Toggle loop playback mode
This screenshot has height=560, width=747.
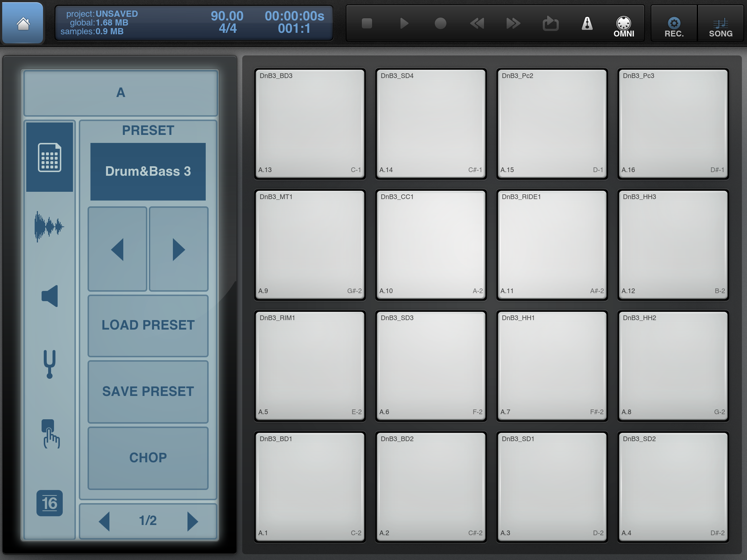pos(550,24)
